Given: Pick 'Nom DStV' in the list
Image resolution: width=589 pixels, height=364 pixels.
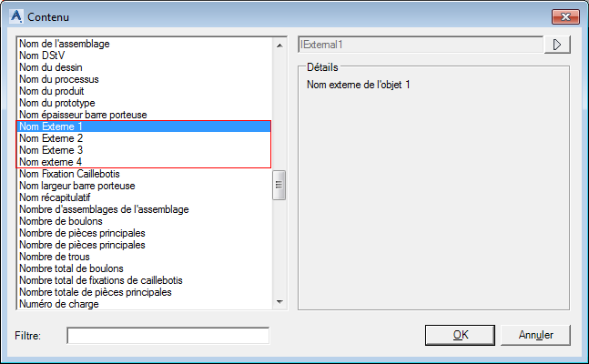Looking at the screenshot, I should (42, 56).
